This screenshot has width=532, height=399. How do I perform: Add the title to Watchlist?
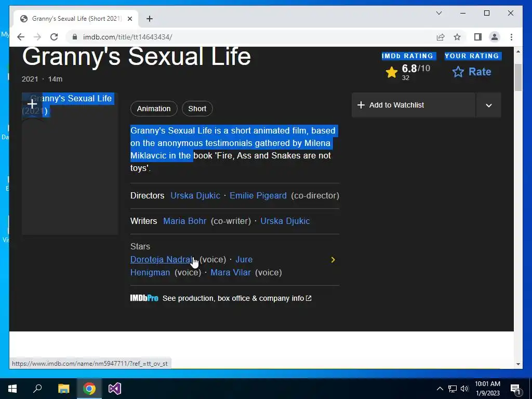[413, 105]
